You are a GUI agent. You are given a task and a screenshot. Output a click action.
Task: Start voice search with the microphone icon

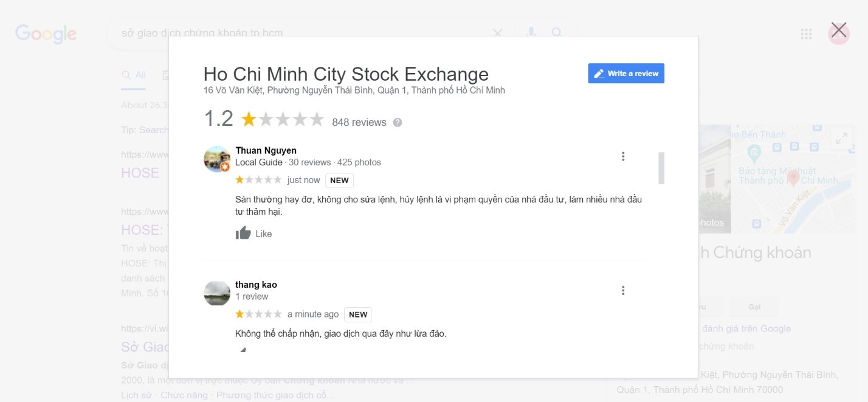pyautogui.click(x=530, y=33)
